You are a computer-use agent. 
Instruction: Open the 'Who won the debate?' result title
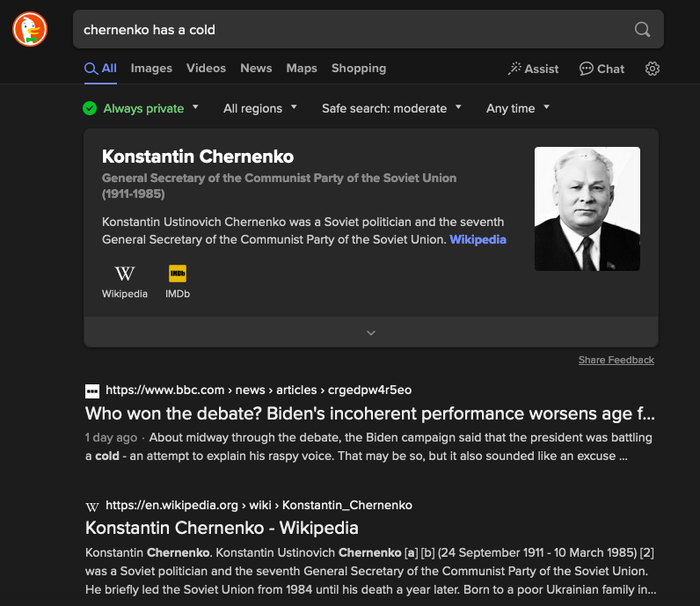(x=370, y=413)
